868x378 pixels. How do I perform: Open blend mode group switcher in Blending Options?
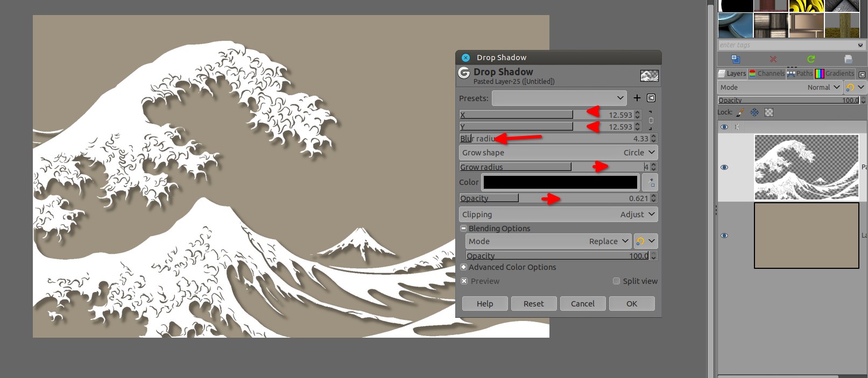pos(645,241)
